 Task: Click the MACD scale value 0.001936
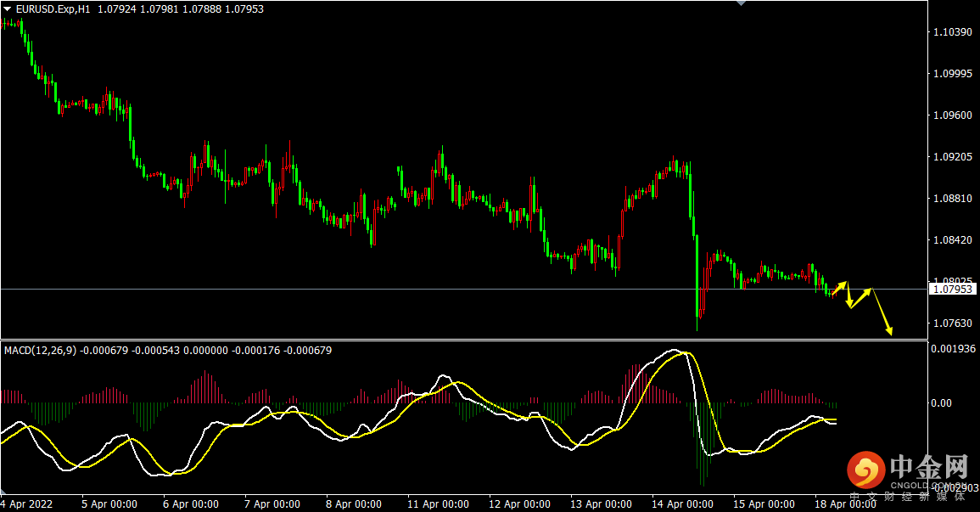953,349
